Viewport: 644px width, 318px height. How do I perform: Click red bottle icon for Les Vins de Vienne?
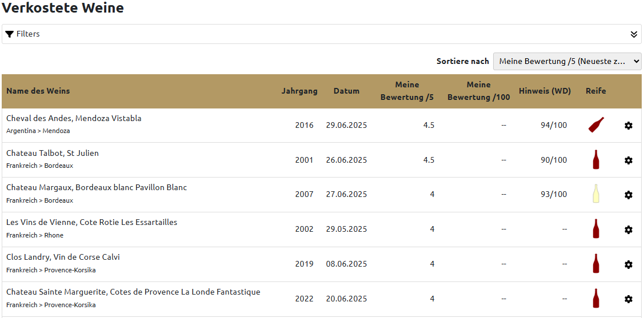pos(596,228)
